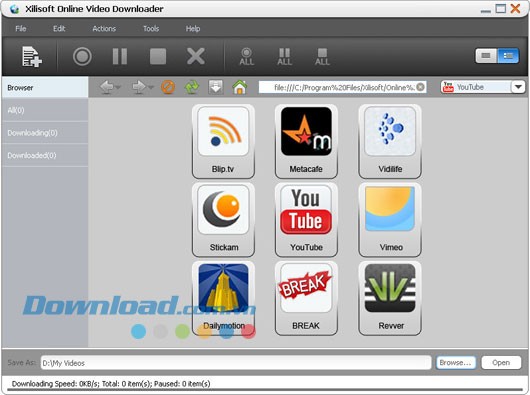Start all downloads with the Start ALL icon
Image resolution: width=530 pixels, height=395 pixels.
pos(247,56)
